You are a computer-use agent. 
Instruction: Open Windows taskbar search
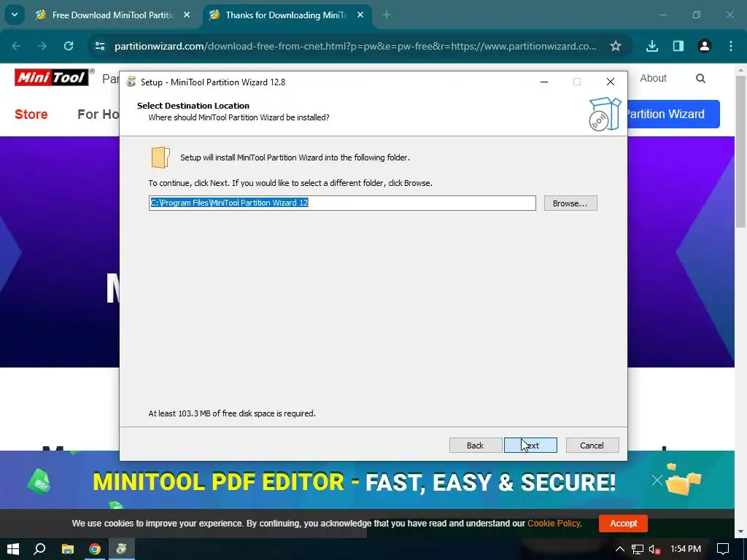click(x=39, y=549)
